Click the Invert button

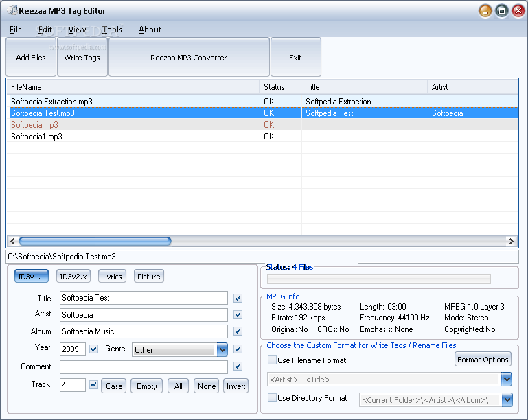236,386
